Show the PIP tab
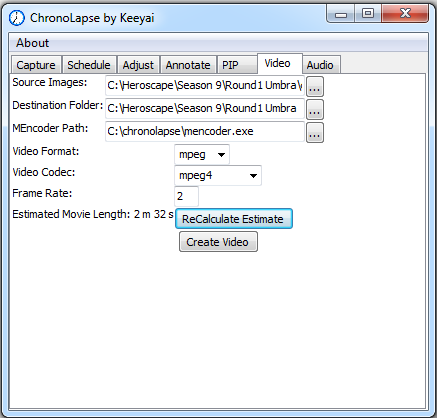The width and height of the screenshot is (437, 418). (237, 65)
